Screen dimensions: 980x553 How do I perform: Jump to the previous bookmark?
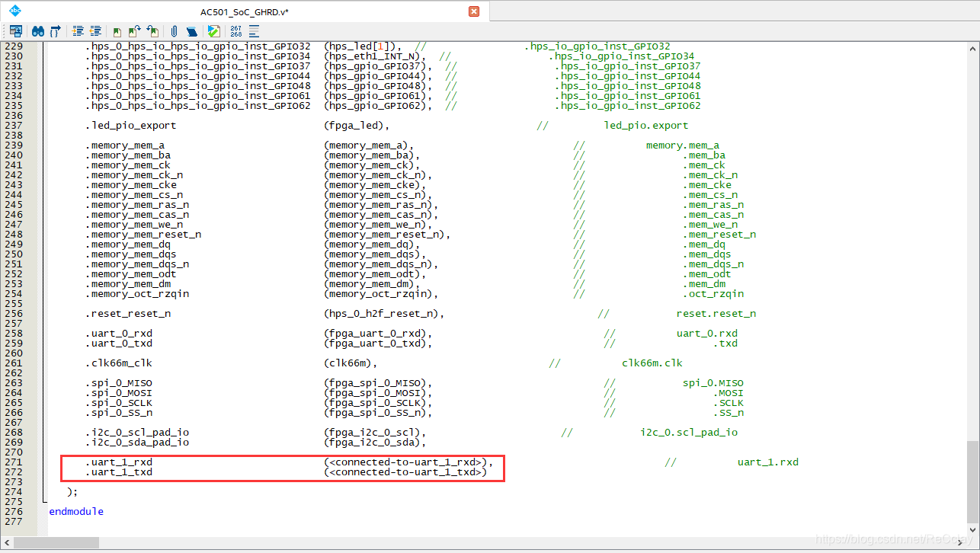(153, 31)
